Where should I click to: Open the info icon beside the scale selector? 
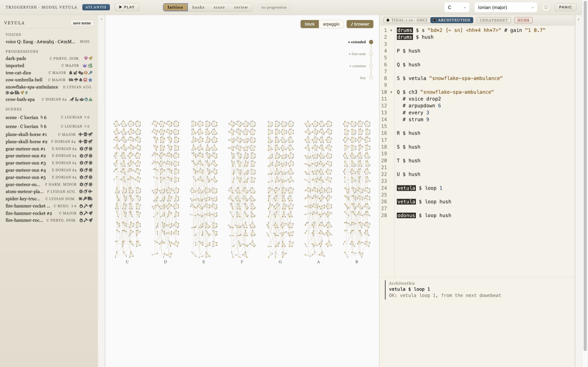click(x=546, y=7)
